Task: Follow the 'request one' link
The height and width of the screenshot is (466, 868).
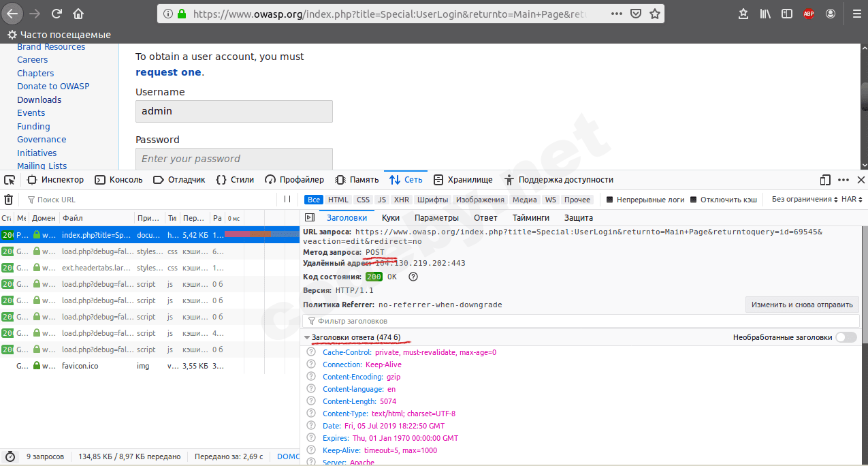Action: (168, 72)
